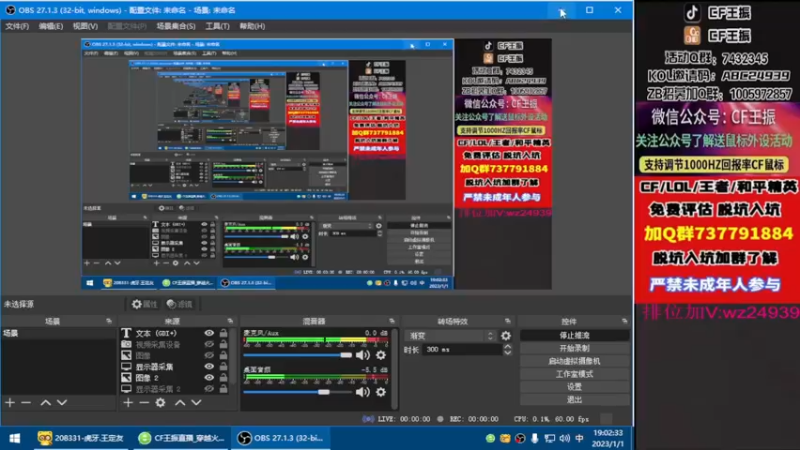Move the scene down in the Scenes panel
This screenshot has height=450, width=800.
(62, 403)
